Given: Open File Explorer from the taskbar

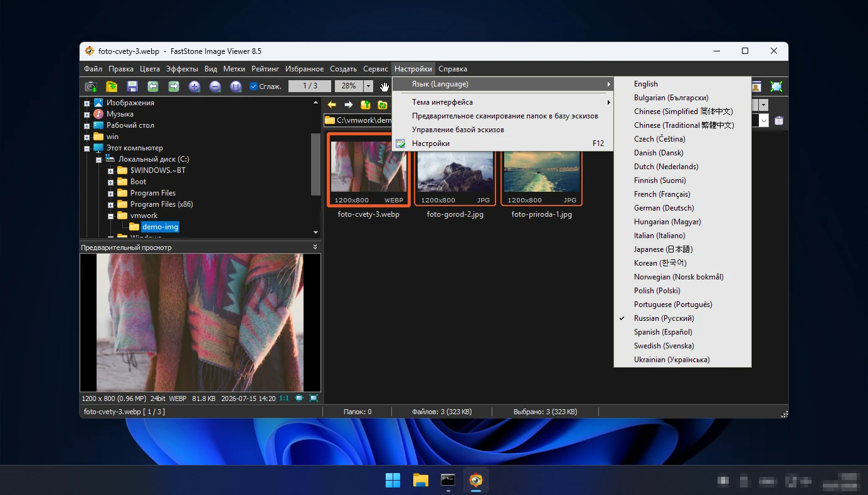Looking at the screenshot, I should tap(420, 481).
